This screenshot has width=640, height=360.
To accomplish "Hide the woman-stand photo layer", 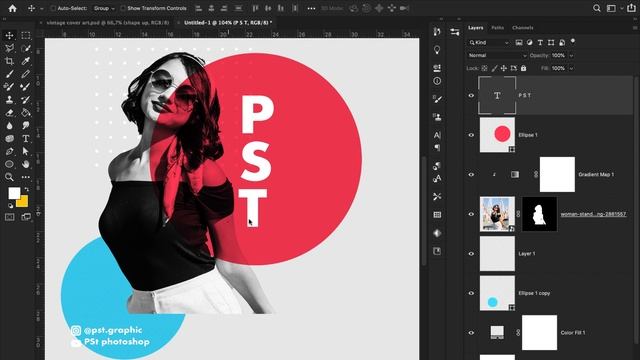I will pos(471,214).
